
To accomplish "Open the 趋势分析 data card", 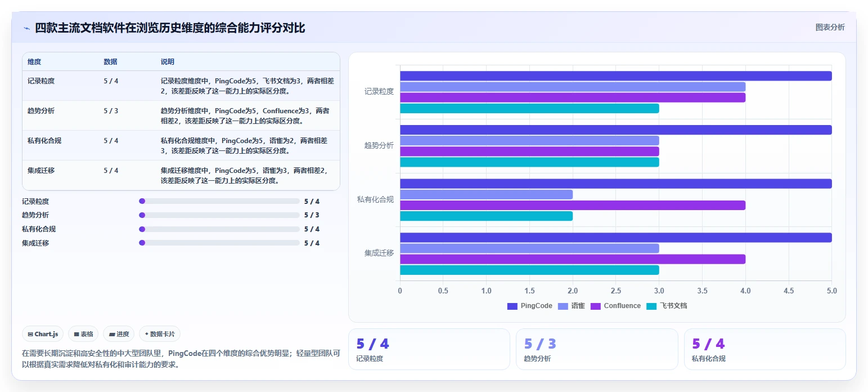I will click(x=597, y=349).
